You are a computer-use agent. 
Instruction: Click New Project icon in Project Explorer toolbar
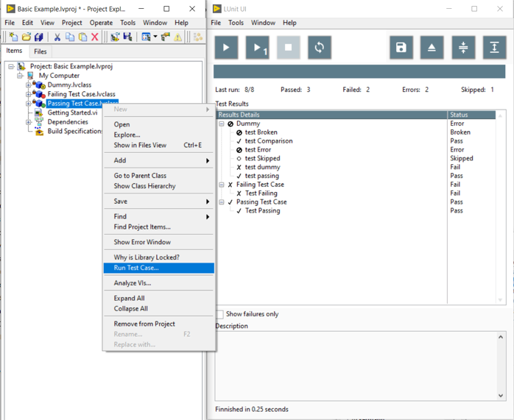[13, 37]
